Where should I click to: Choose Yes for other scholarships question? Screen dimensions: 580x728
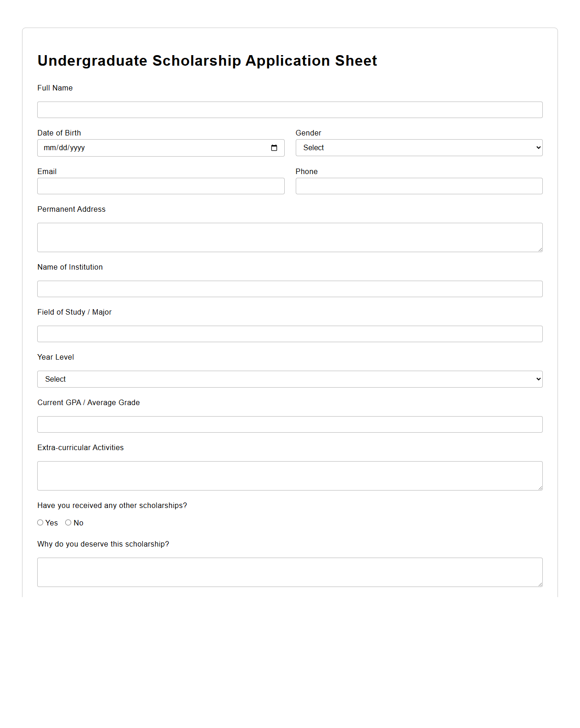click(x=40, y=522)
